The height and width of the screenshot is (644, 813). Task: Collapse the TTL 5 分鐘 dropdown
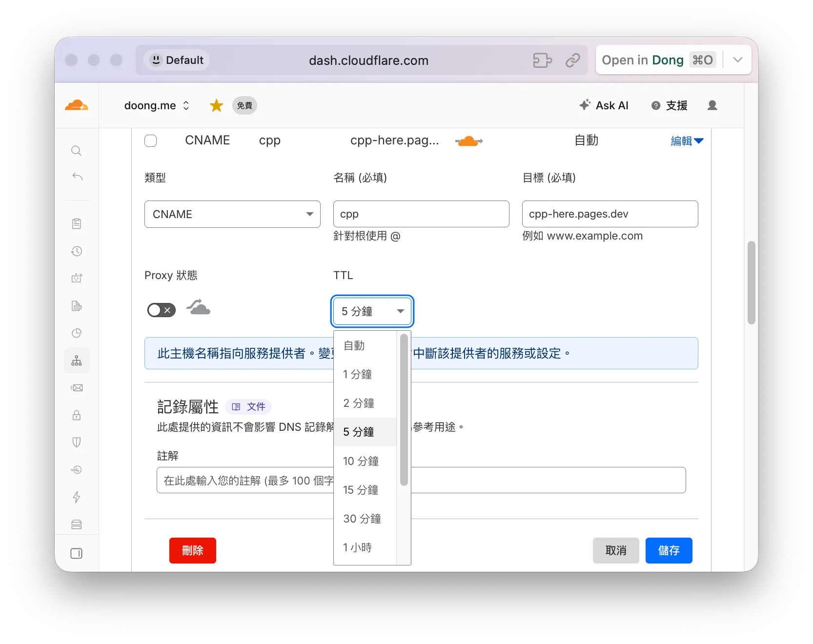[372, 311]
